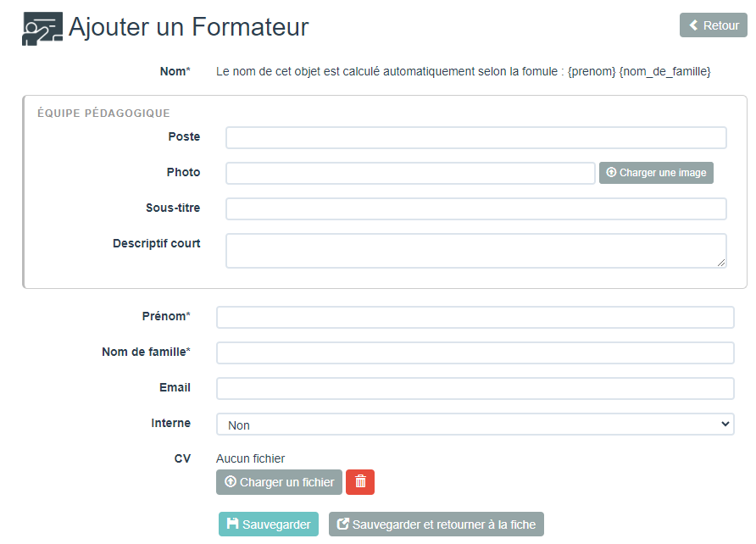Click the trainer icon beside the page title
Screen dimensions: 756x544
42,28
